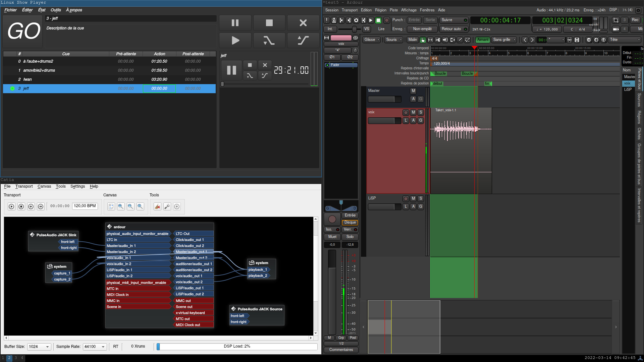The height and width of the screenshot is (362, 644).
Task: Select the scissors cut tool in Ardour
Action: (x=438, y=40)
